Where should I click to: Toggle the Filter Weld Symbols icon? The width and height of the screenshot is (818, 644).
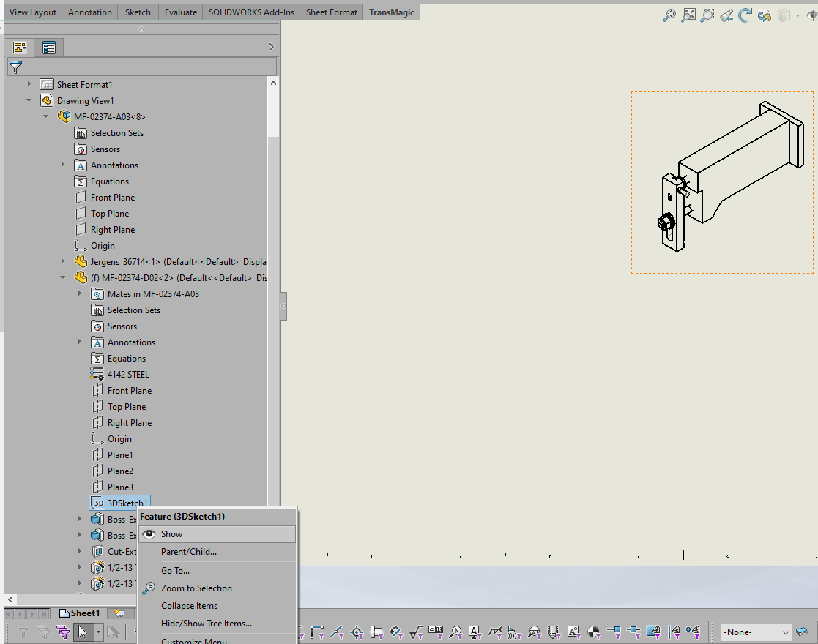pos(494,632)
